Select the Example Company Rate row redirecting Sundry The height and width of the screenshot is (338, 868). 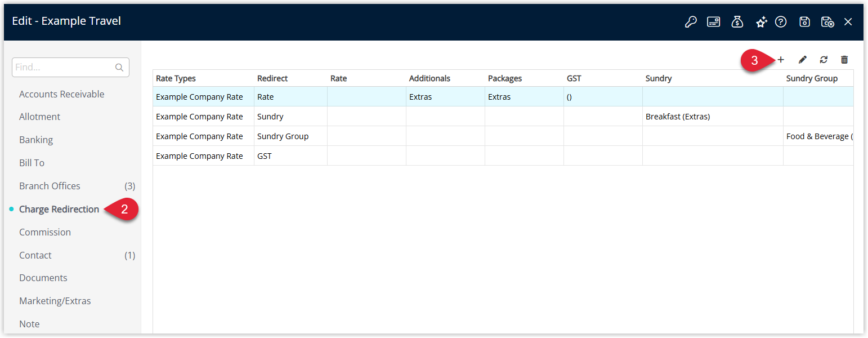503,117
